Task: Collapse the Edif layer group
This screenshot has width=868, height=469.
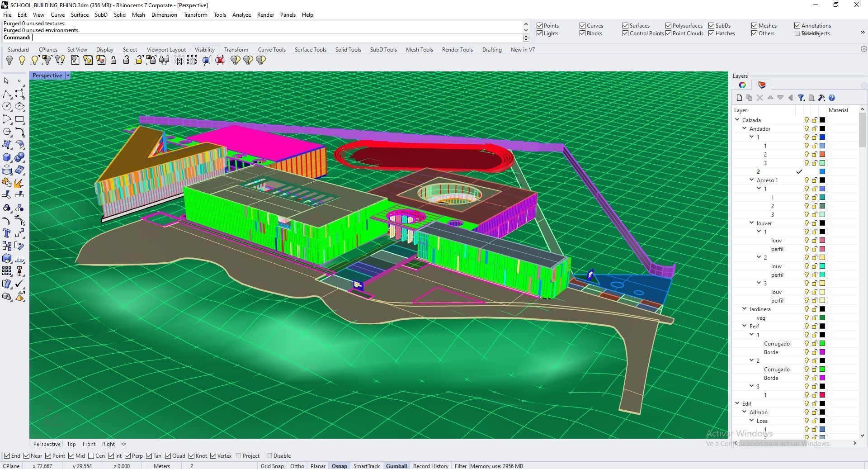Action: 737,403
